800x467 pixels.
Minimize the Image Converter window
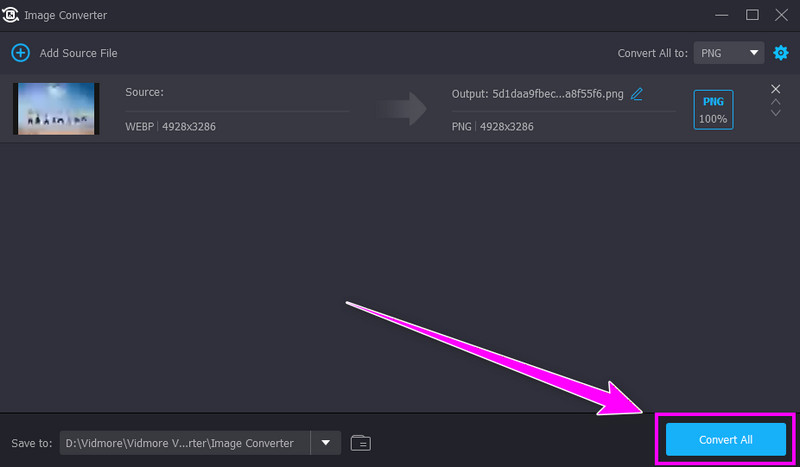click(723, 15)
